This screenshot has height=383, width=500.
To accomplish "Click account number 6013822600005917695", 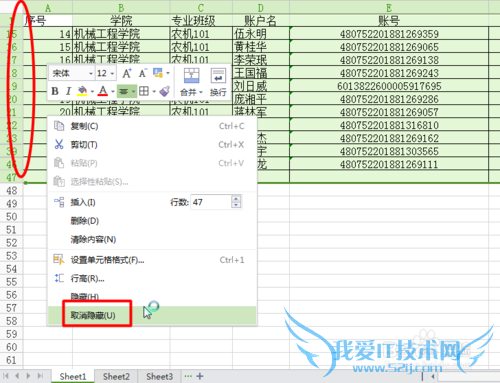I will coord(389,86).
